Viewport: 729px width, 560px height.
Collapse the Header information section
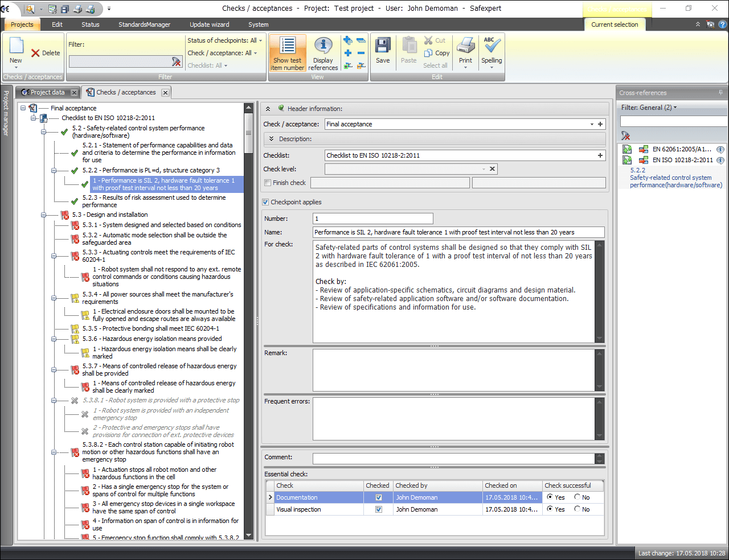268,109
